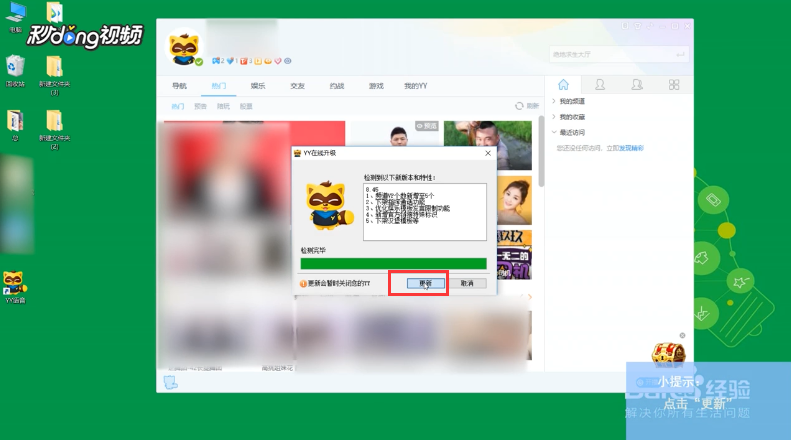Select the 热门 main tab
This screenshot has width=791, height=440.
(218, 86)
